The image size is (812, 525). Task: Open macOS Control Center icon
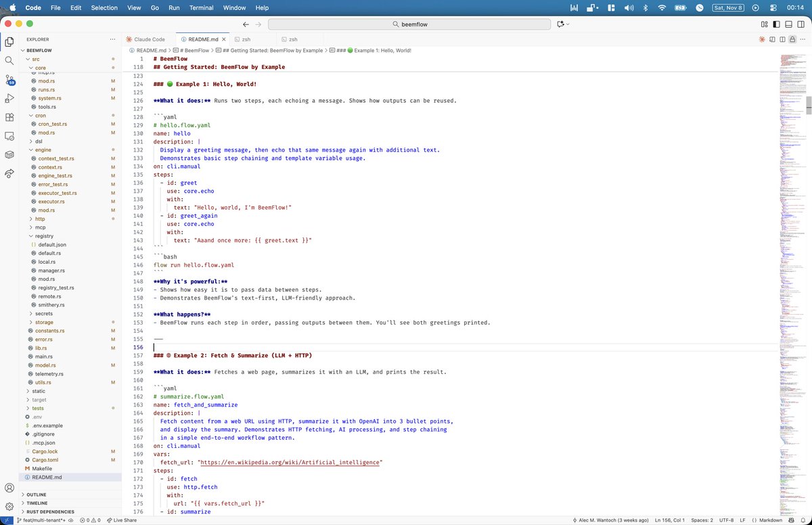click(x=773, y=7)
